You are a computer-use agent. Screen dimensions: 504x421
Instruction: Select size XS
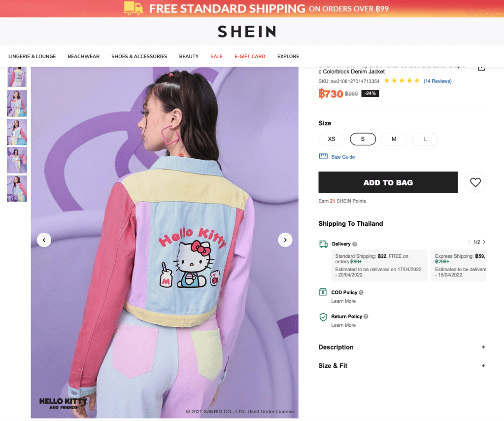[332, 139]
